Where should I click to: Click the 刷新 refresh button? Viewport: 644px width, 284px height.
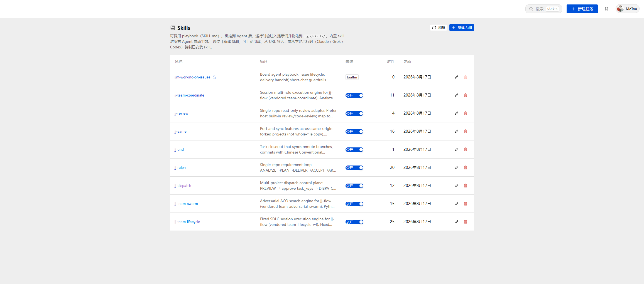439,28
